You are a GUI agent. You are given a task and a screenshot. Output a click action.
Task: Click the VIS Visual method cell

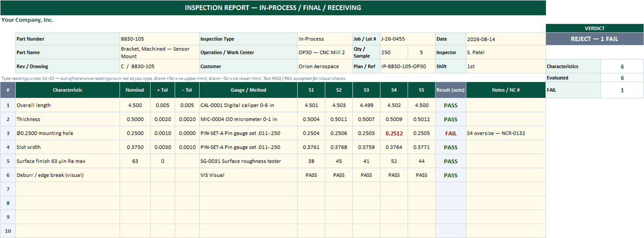tap(248, 175)
